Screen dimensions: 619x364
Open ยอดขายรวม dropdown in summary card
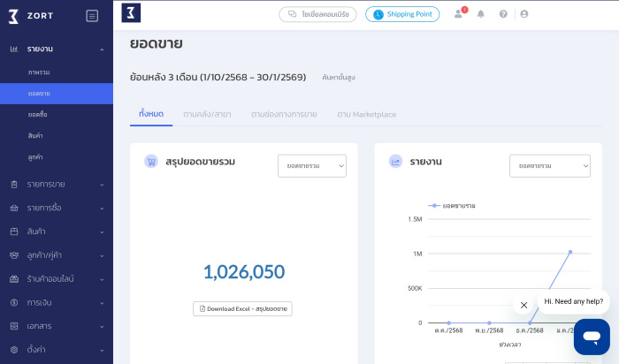coord(311,165)
